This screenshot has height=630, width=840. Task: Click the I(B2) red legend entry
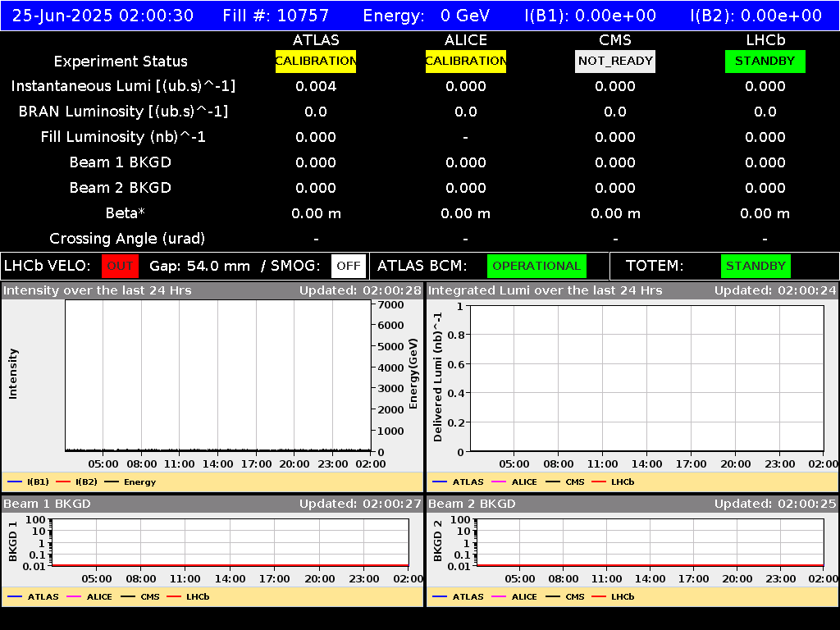click(x=76, y=482)
